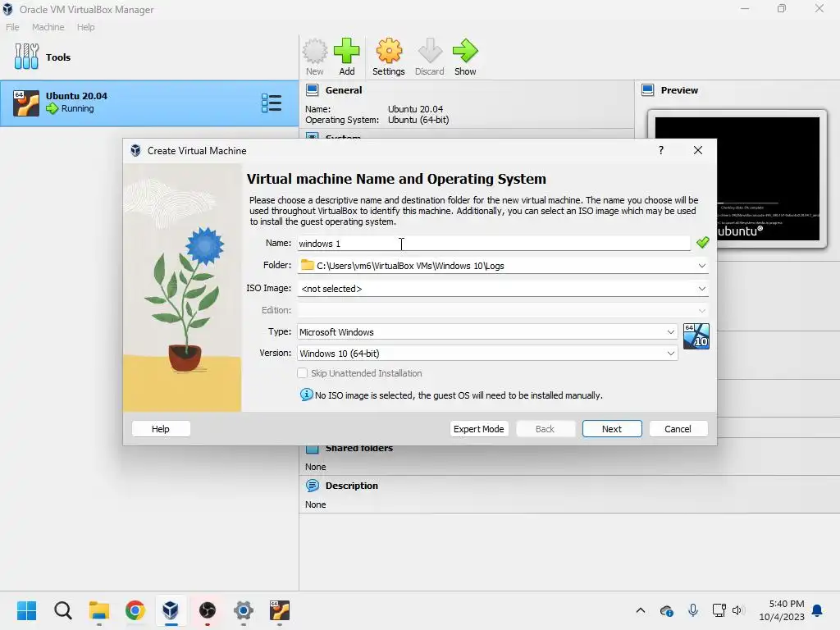Open File Explorer from the taskbar
This screenshot has height=630, width=840.
tap(99, 610)
